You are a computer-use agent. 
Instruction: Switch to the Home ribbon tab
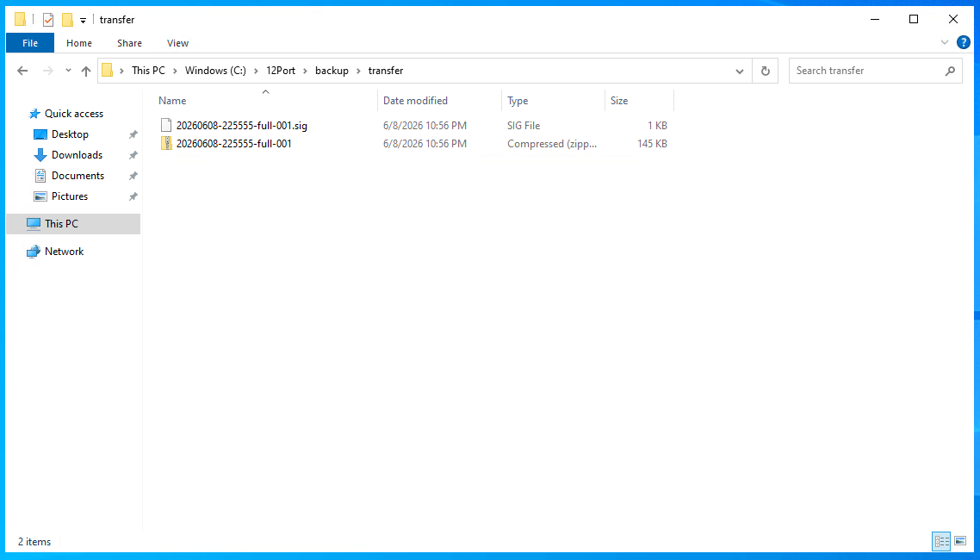[79, 43]
